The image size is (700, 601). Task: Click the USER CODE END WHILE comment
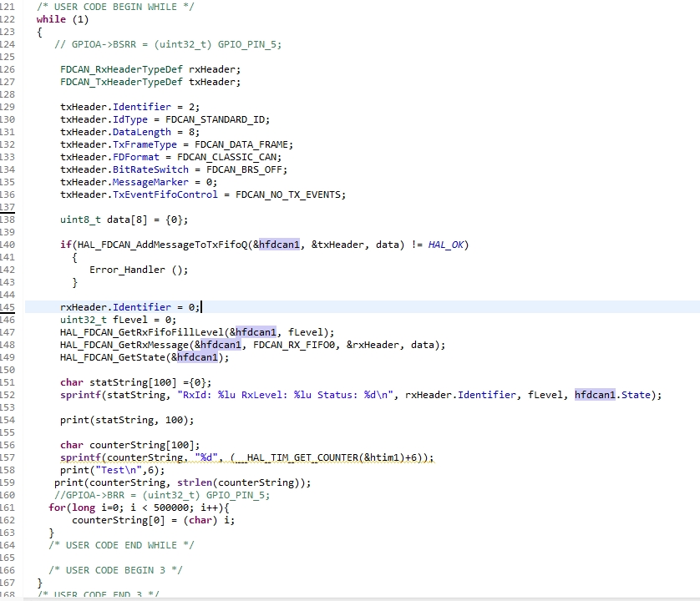click(x=121, y=545)
